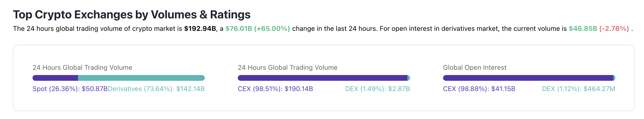Screen dimensions: 644x119
Task: Select the CEX (98.88%): $41.15B label
Action: coord(479,89)
